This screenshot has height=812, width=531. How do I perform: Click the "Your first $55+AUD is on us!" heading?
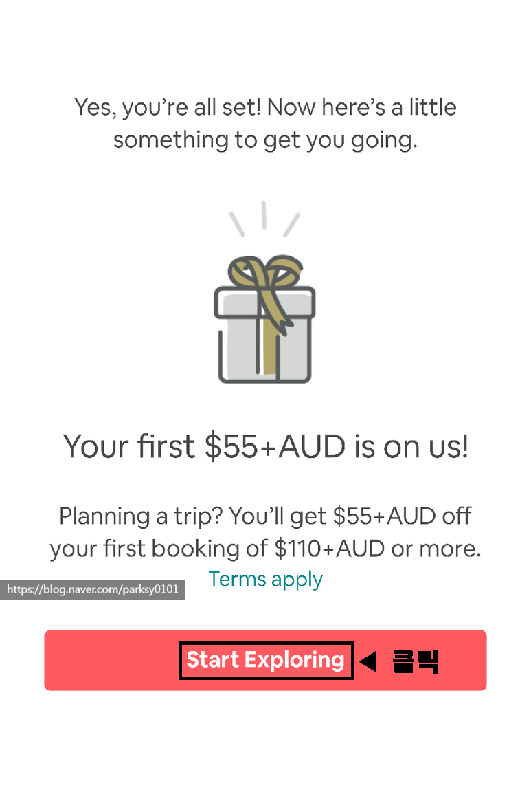coord(265,446)
